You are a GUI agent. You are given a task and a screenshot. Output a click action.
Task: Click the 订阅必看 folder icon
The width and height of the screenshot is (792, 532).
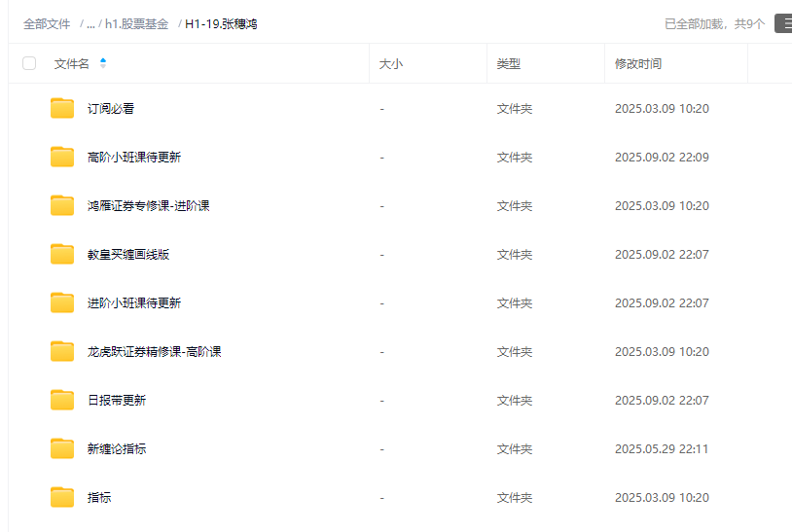[x=62, y=109]
